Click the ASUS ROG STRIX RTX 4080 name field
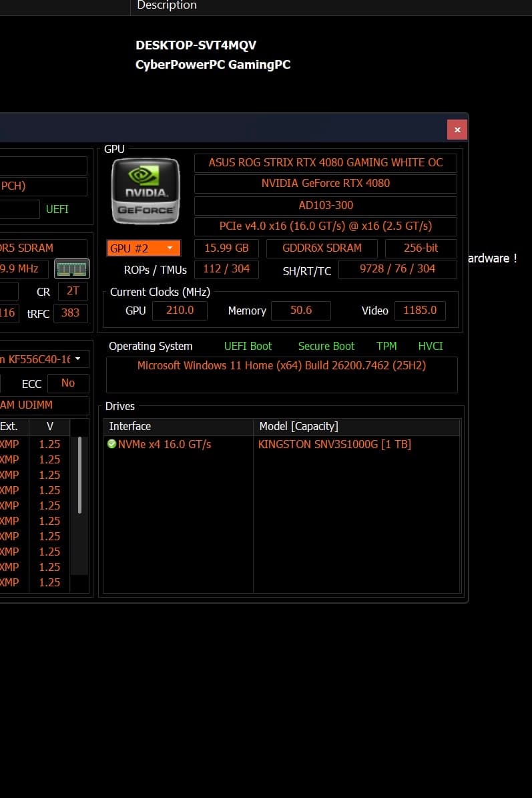This screenshot has width=532, height=798. [326, 163]
